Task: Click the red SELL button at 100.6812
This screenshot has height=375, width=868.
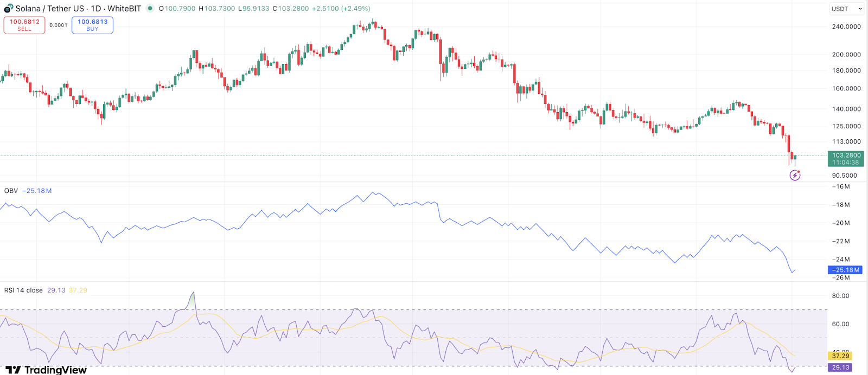Action: tap(24, 25)
